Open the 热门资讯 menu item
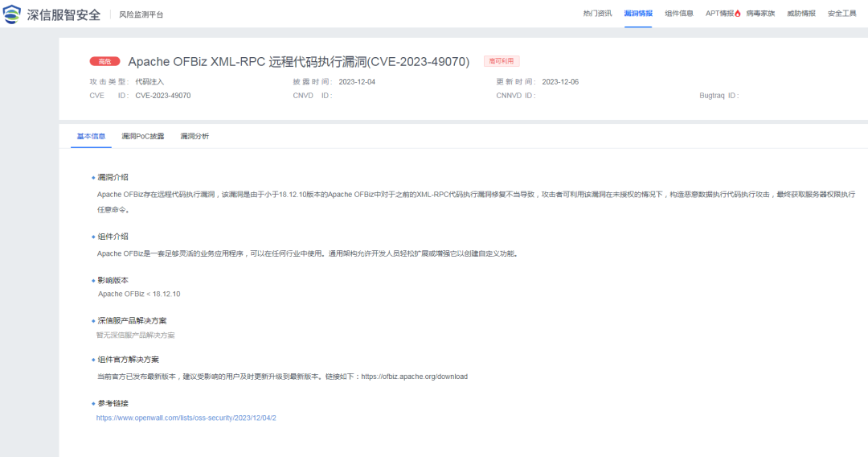868x457 pixels. pyautogui.click(x=597, y=14)
